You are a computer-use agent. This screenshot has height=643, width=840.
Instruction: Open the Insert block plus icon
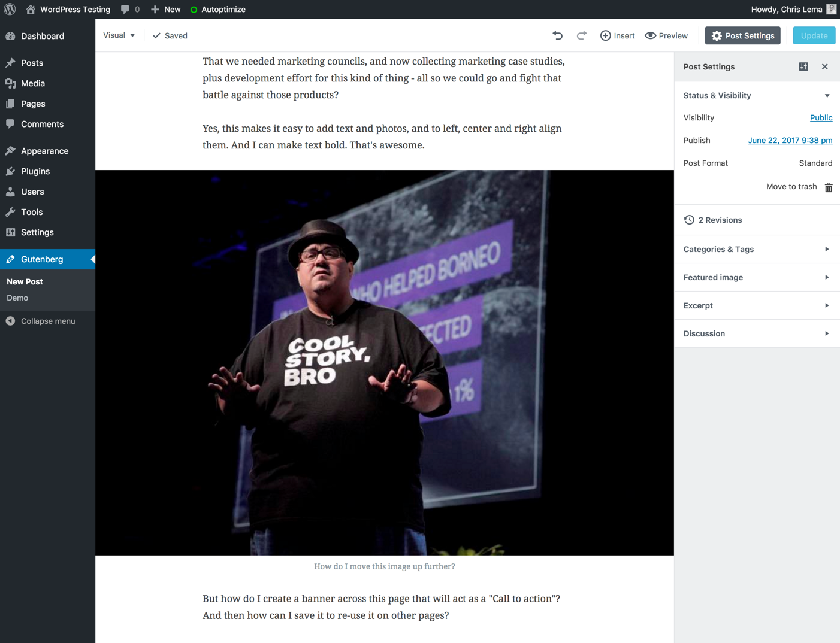coord(605,35)
